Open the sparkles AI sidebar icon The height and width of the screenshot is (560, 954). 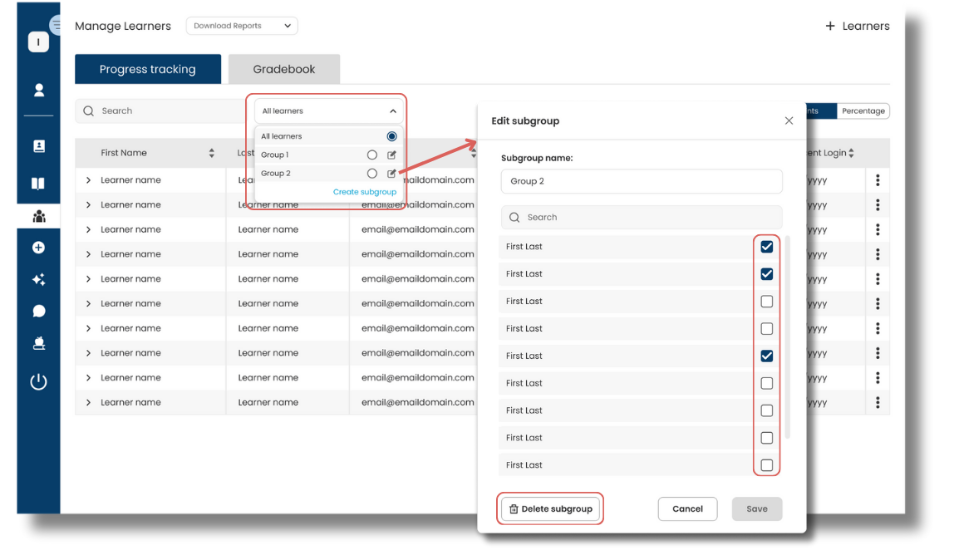38,279
